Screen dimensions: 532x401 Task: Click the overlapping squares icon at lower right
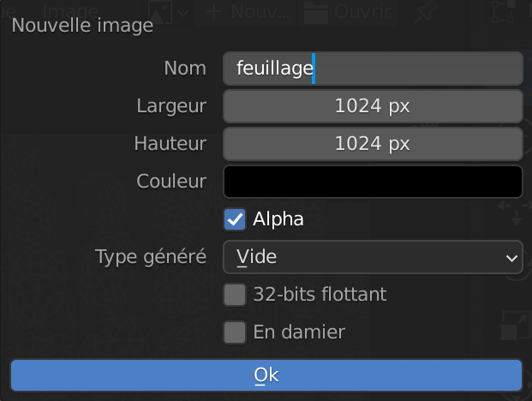click(515, 326)
